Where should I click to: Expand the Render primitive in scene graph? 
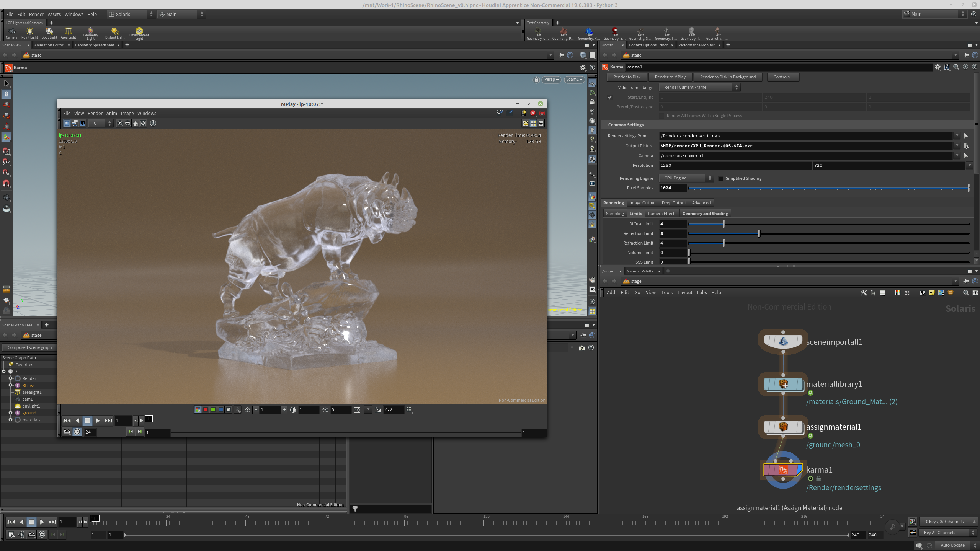[x=11, y=378]
